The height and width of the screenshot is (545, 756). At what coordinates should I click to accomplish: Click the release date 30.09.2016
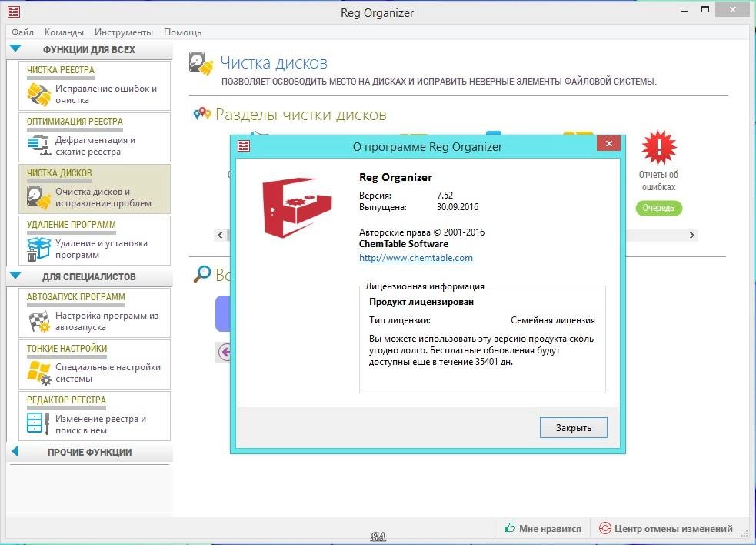458,207
